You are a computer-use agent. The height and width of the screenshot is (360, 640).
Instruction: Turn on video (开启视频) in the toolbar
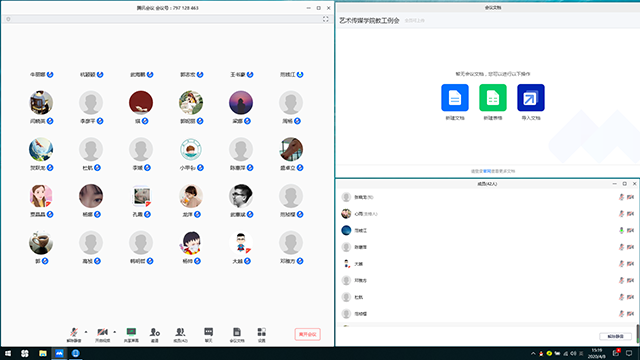[102, 335]
